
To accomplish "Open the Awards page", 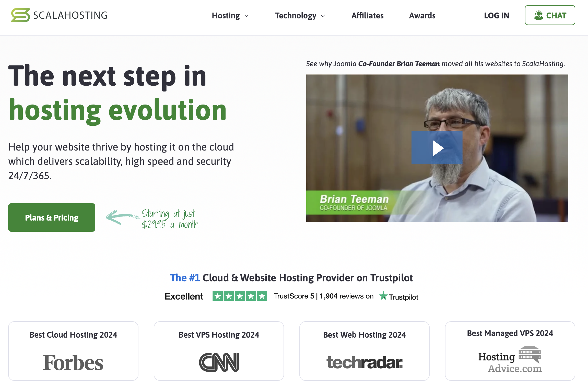I will pos(422,16).
